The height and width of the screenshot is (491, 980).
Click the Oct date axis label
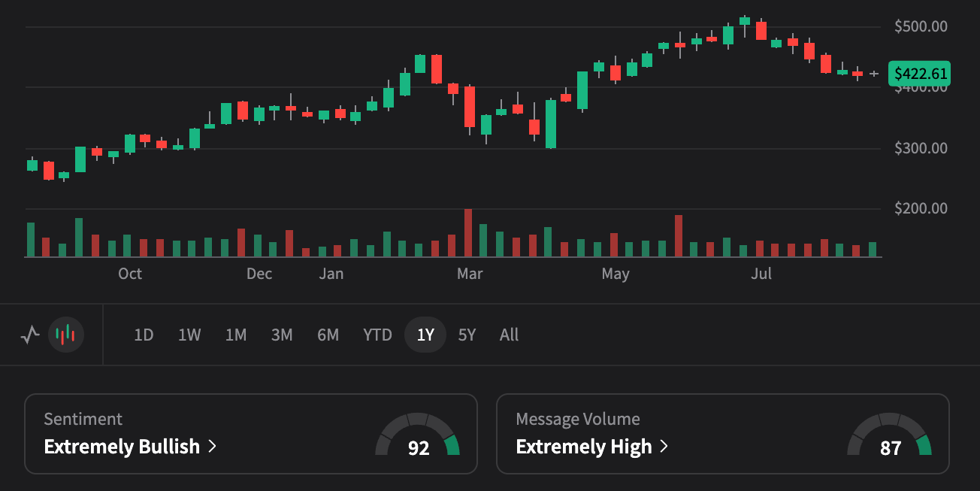point(130,274)
